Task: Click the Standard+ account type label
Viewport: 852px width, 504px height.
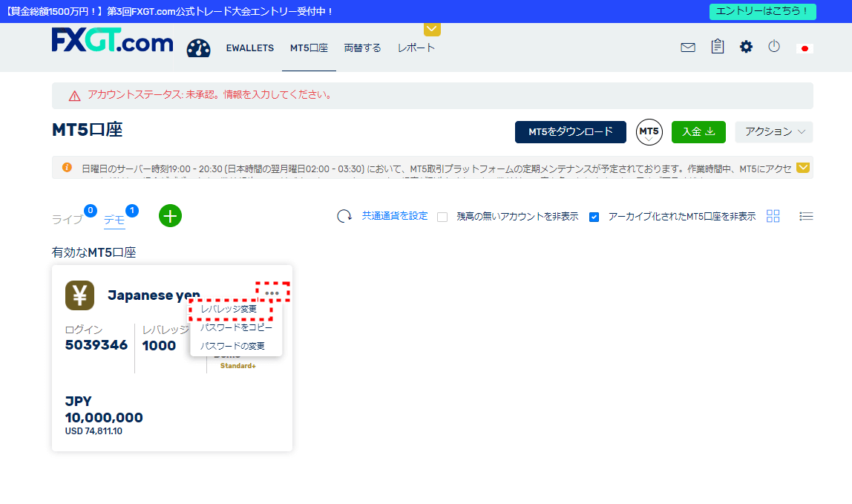Action: 238,366
